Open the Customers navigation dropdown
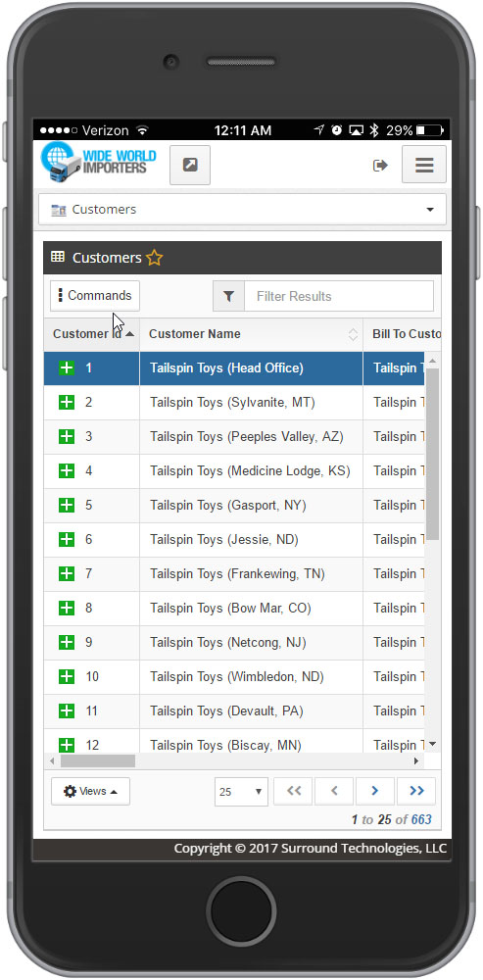Screen dimensions: 483x980 pos(242,210)
